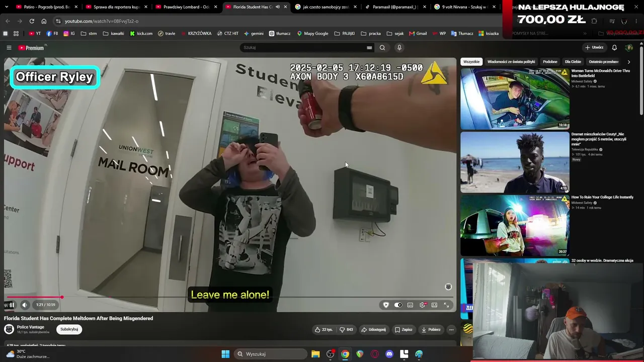Viewport: 644px width, 362px height.
Task: Open the Windows Start menu
Action: [225, 354]
